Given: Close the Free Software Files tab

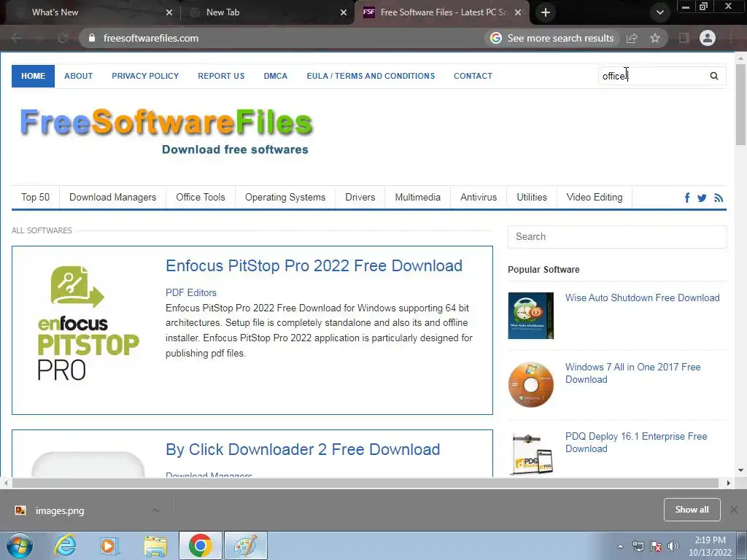Looking at the screenshot, I should click(x=518, y=12).
